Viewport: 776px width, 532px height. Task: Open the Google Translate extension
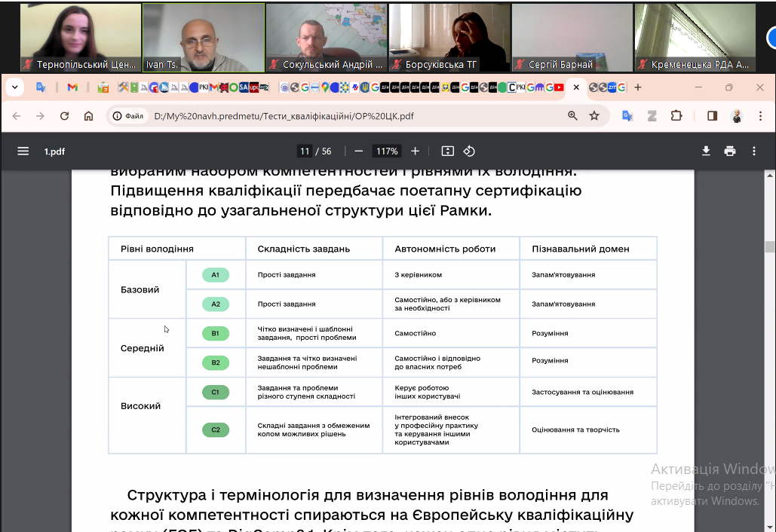627,116
